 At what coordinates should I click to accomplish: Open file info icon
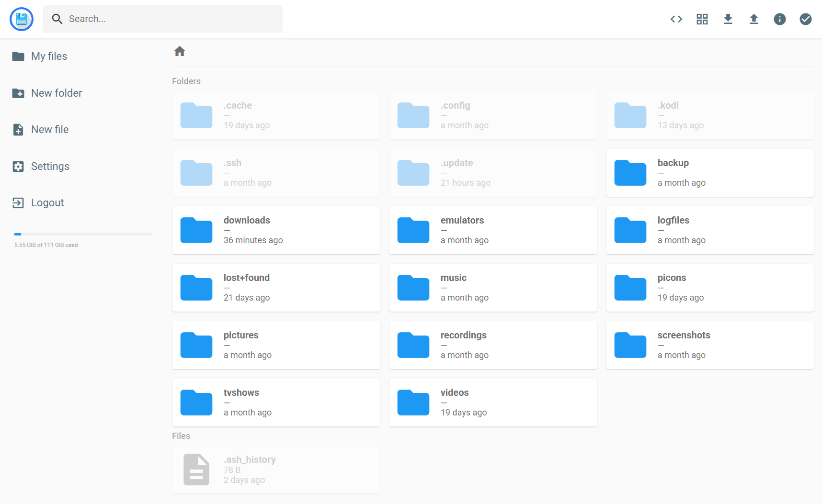click(779, 19)
